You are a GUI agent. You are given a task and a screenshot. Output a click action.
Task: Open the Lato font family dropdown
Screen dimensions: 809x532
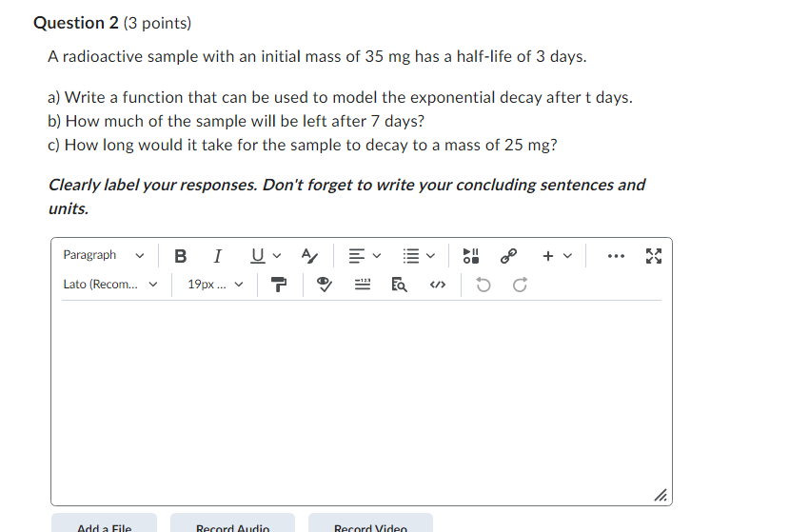point(109,285)
